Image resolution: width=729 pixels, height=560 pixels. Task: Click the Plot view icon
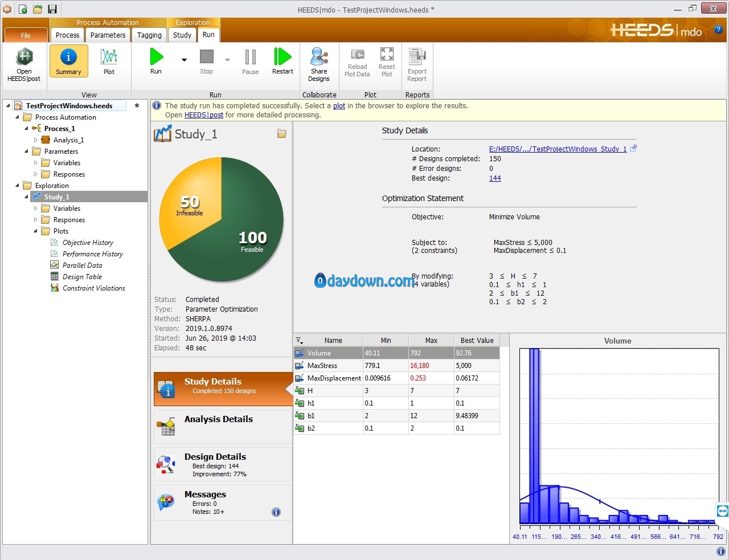tap(109, 58)
